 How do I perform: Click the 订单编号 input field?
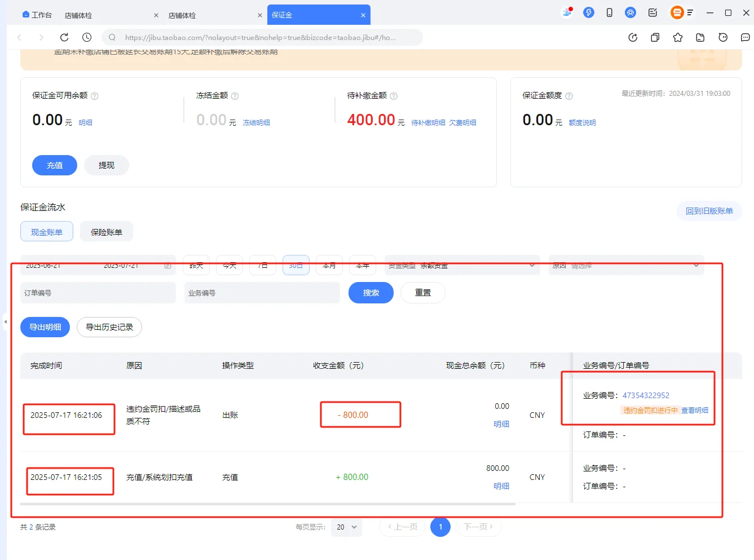coord(98,293)
